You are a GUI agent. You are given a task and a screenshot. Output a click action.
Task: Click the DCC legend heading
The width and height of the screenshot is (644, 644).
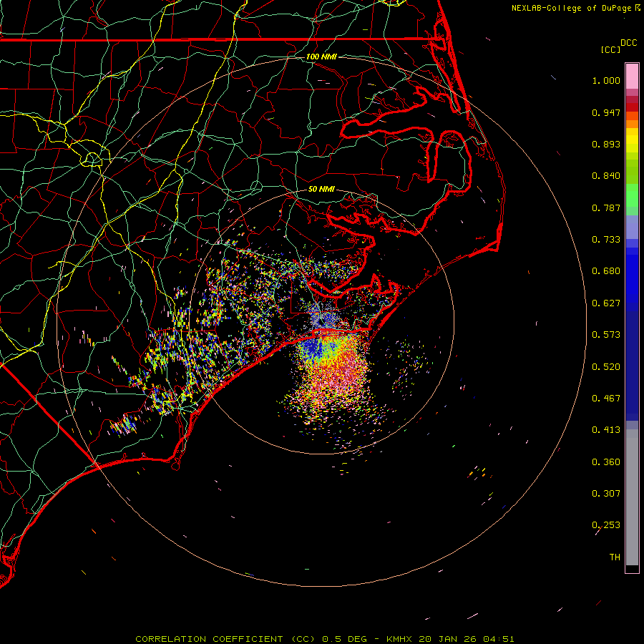pos(628,43)
